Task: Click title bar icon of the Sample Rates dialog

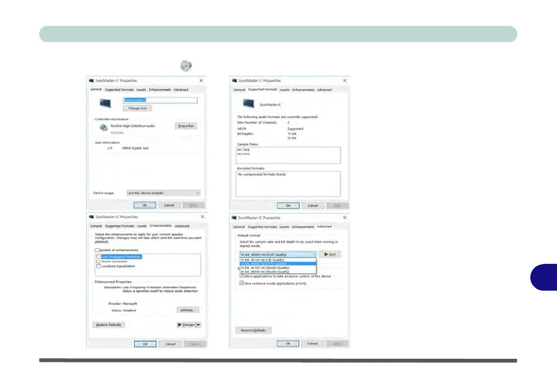Action: coord(235,80)
